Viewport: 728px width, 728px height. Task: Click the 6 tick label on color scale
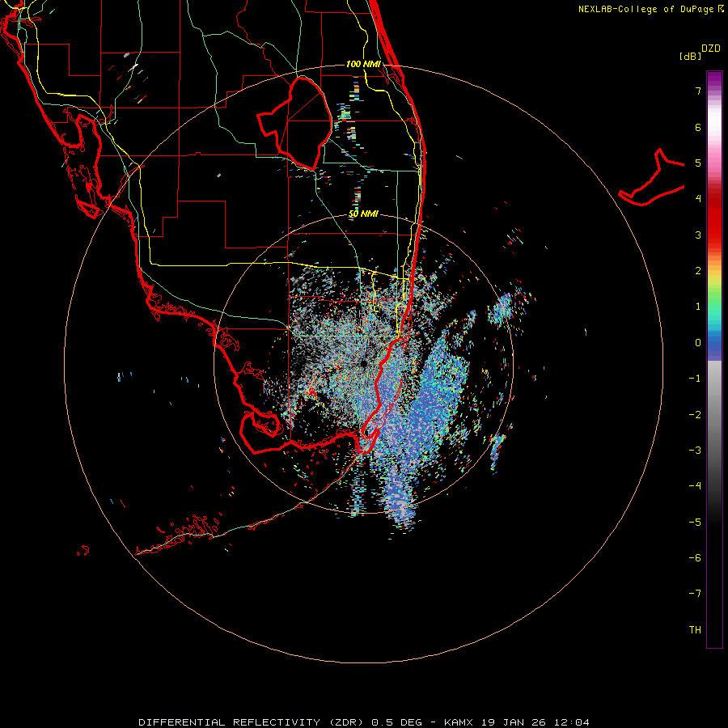698,127
